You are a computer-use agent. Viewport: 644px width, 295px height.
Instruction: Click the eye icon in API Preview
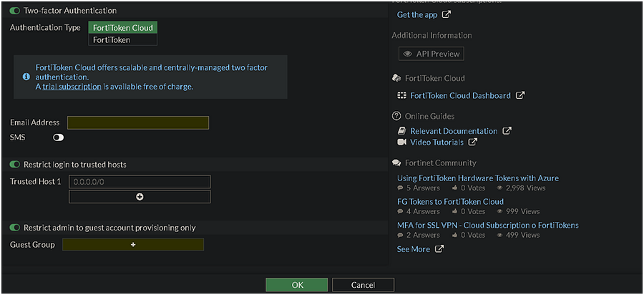[407, 54]
